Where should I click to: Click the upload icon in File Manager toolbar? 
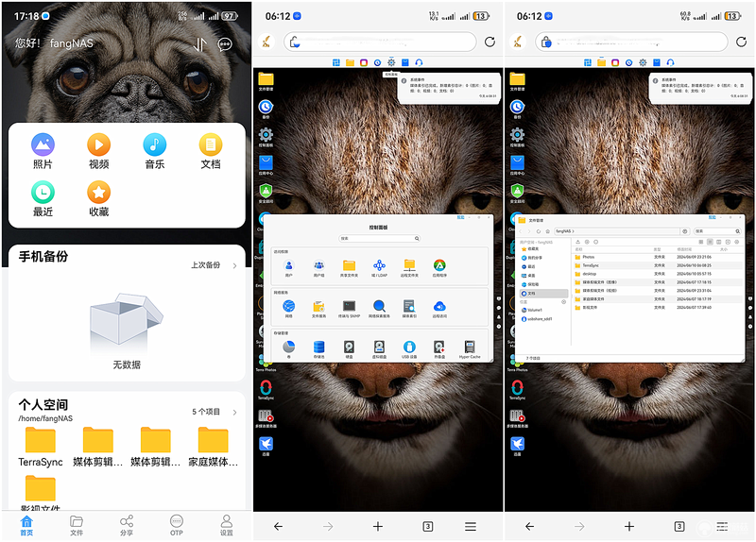(578, 242)
